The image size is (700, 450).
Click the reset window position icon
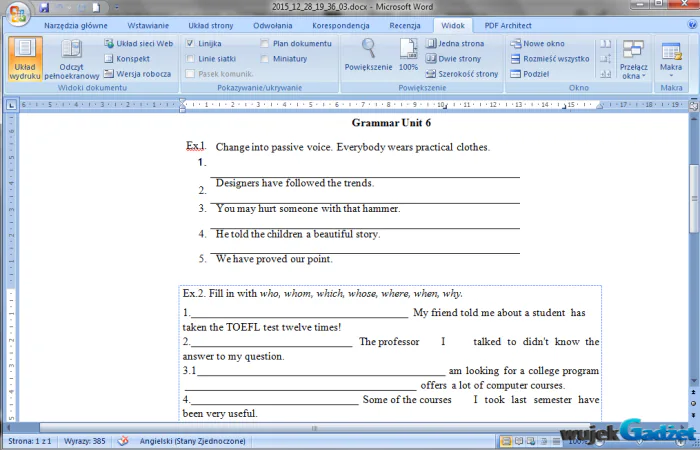pyautogui.click(x=605, y=74)
